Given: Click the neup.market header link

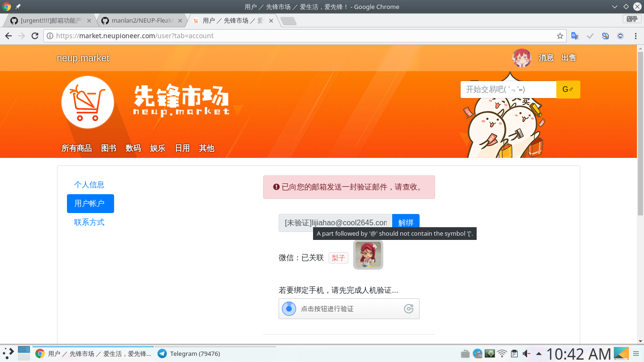Looking at the screenshot, I should (83, 58).
